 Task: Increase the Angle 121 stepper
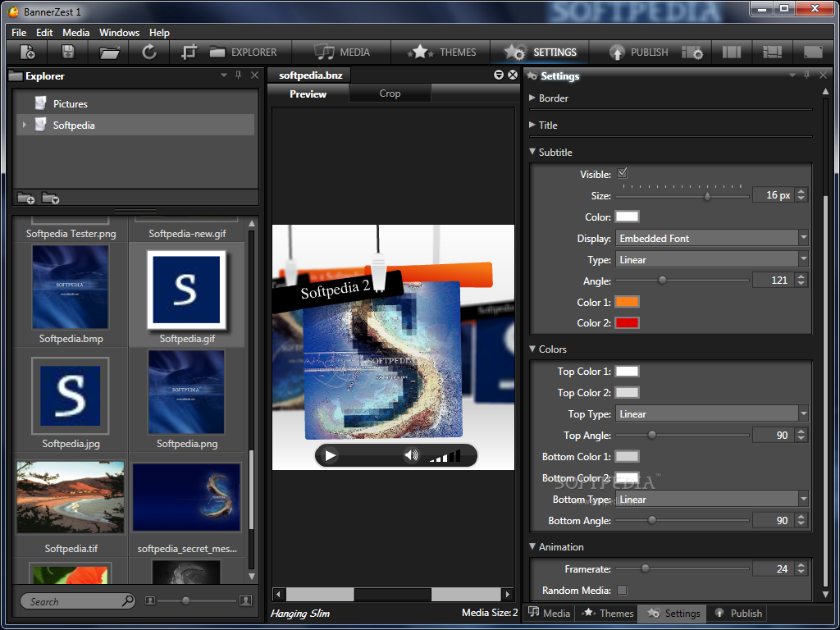(x=801, y=276)
